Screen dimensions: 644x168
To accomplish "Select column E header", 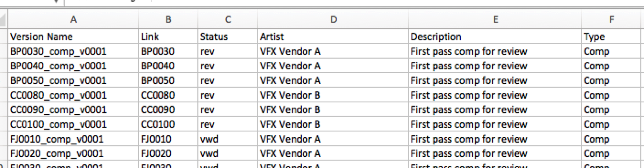I will [495, 20].
